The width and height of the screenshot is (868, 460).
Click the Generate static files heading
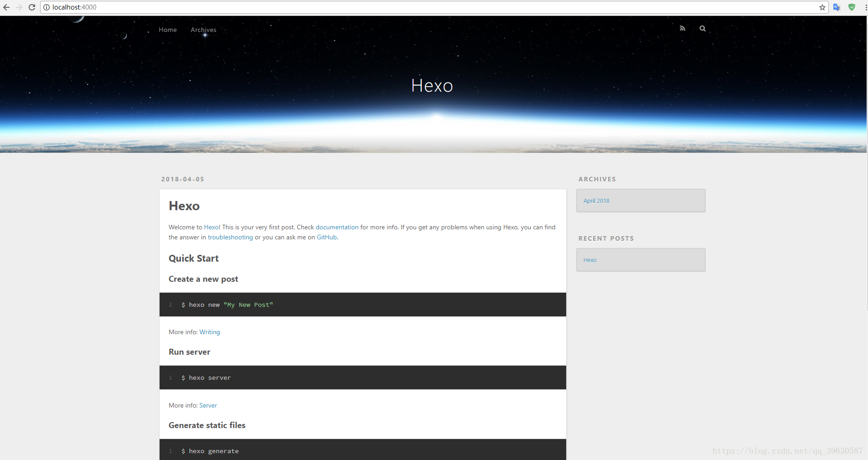pyautogui.click(x=207, y=425)
